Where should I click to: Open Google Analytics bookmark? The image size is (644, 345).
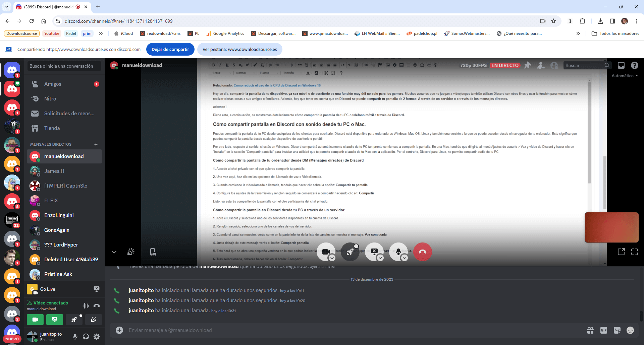pos(225,33)
